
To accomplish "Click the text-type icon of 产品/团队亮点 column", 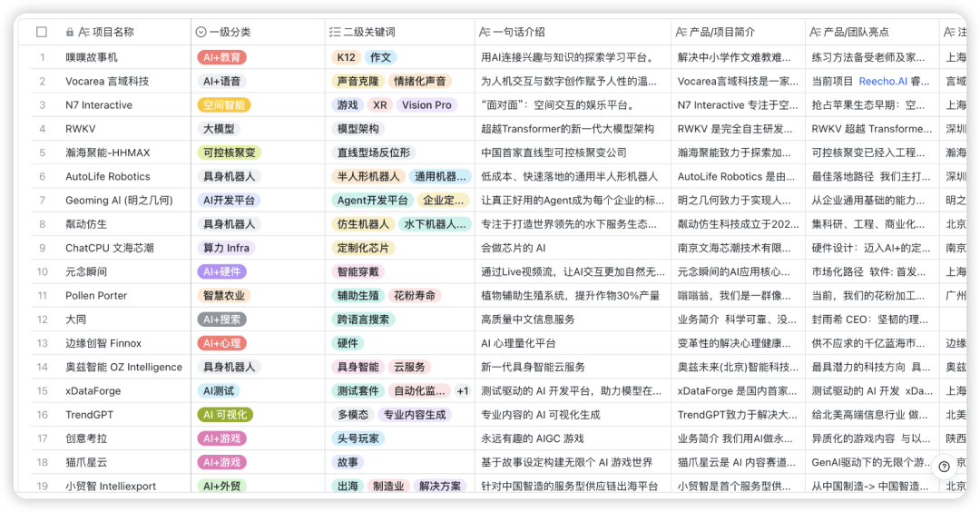I will pyautogui.click(x=815, y=32).
